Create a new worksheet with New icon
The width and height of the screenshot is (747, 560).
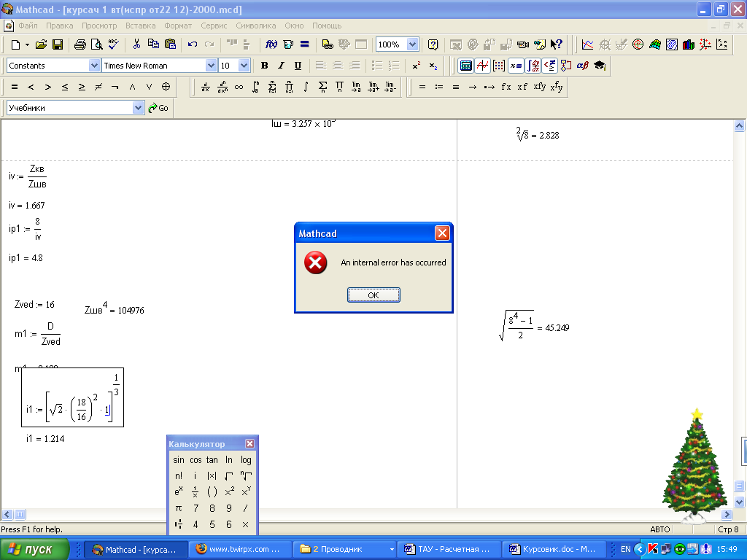coord(15,44)
